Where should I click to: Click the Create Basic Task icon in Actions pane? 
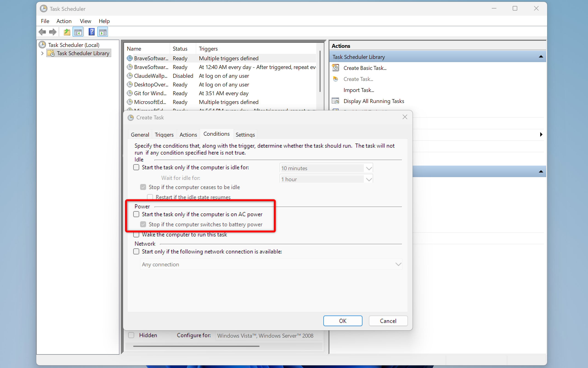point(336,68)
